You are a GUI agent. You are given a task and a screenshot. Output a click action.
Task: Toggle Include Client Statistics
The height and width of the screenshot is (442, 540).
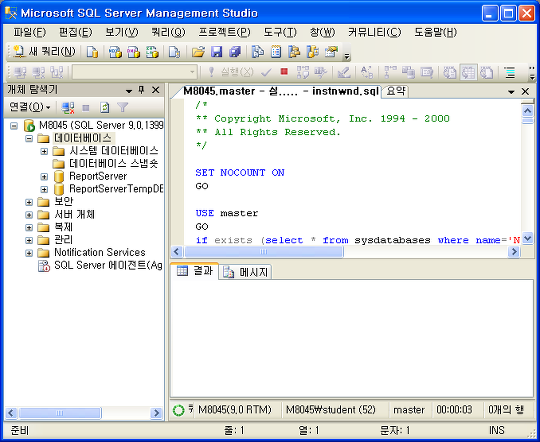[x=409, y=72]
